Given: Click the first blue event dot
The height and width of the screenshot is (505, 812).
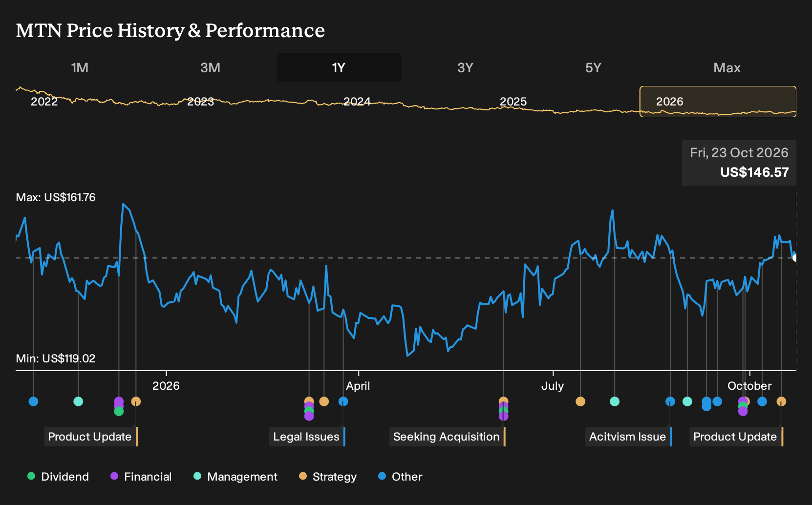Looking at the screenshot, I should [x=33, y=401].
